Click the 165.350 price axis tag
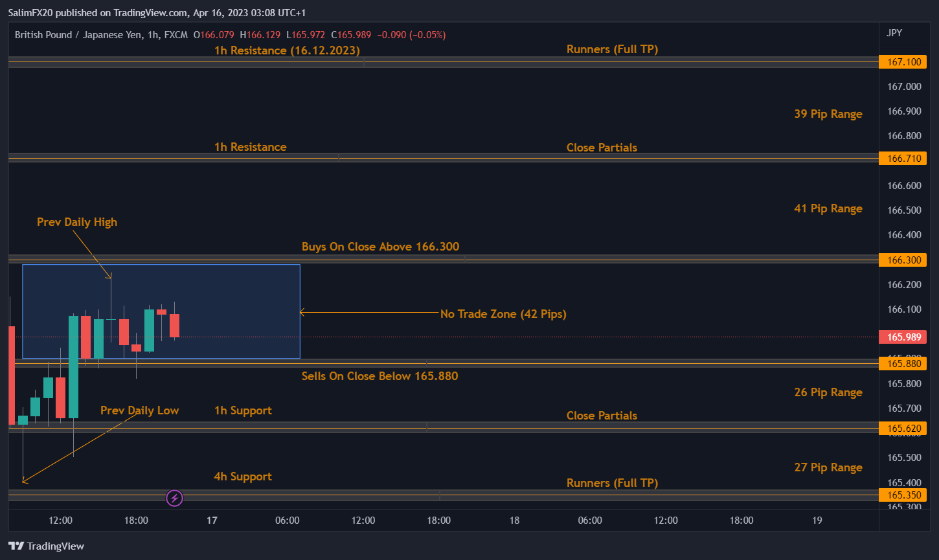939x560 pixels. (903, 495)
